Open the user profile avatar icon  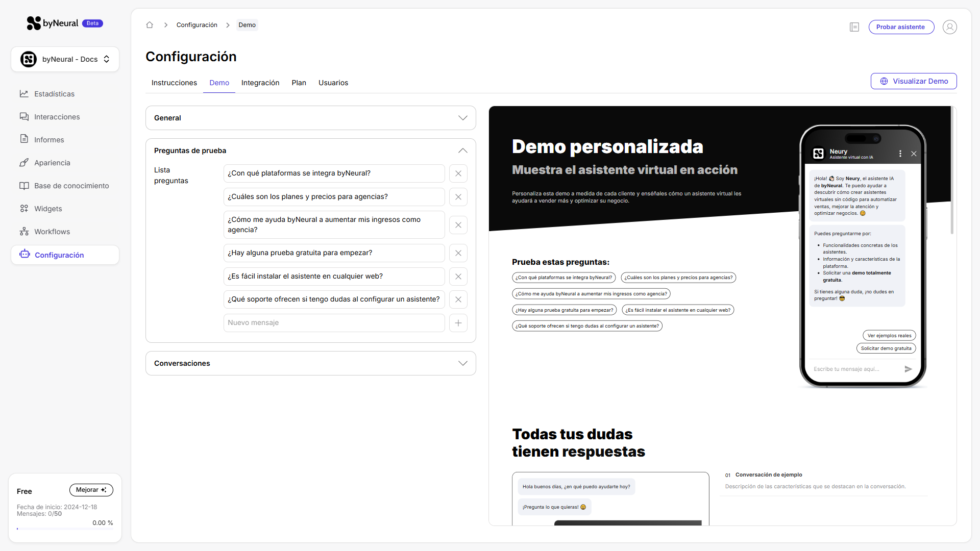pyautogui.click(x=949, y=27)
